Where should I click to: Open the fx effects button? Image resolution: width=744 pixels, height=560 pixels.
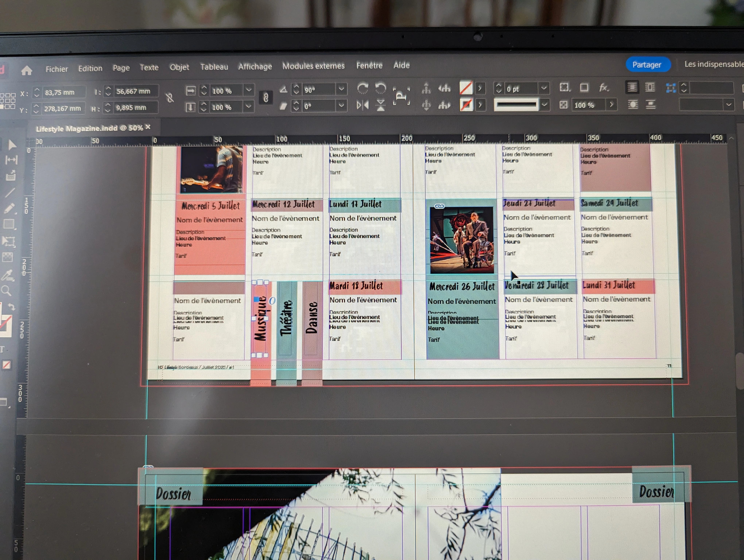tap(604, 88)
